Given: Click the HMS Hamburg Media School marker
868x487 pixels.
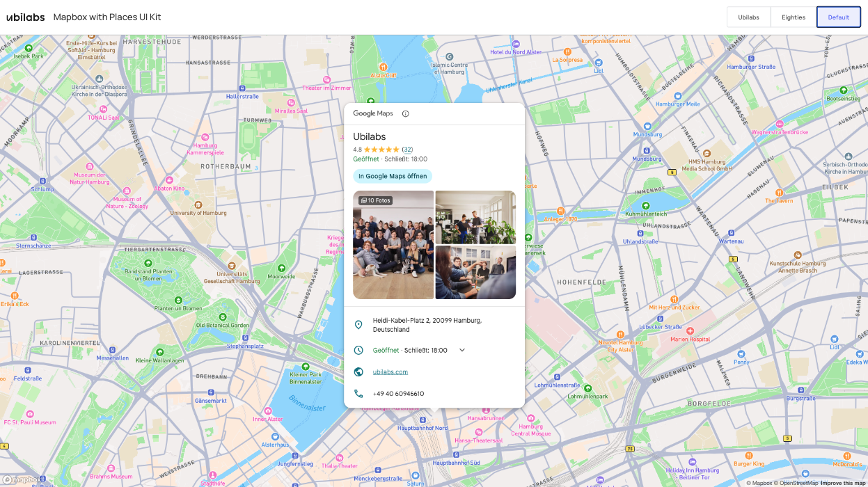Looking at the screenshot, I should (706, 152).
